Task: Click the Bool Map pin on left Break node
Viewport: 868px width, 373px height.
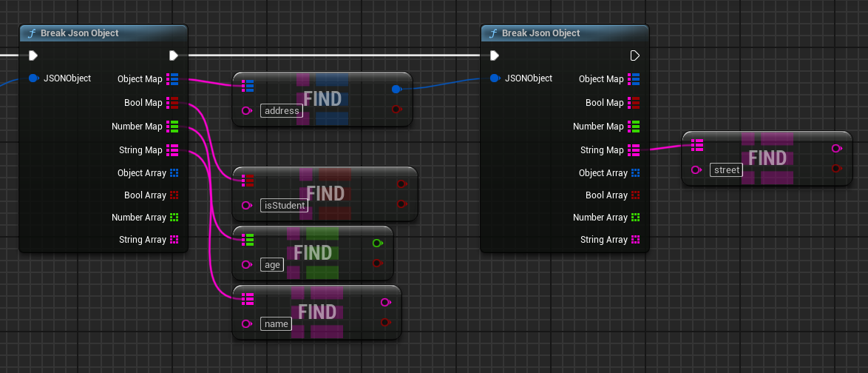Action: [172, 103]
